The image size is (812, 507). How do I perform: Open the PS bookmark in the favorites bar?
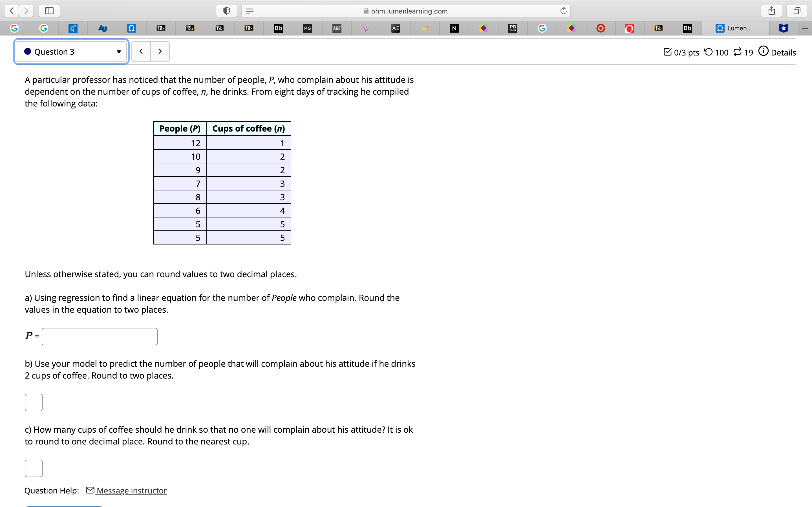tap(307, 28)
